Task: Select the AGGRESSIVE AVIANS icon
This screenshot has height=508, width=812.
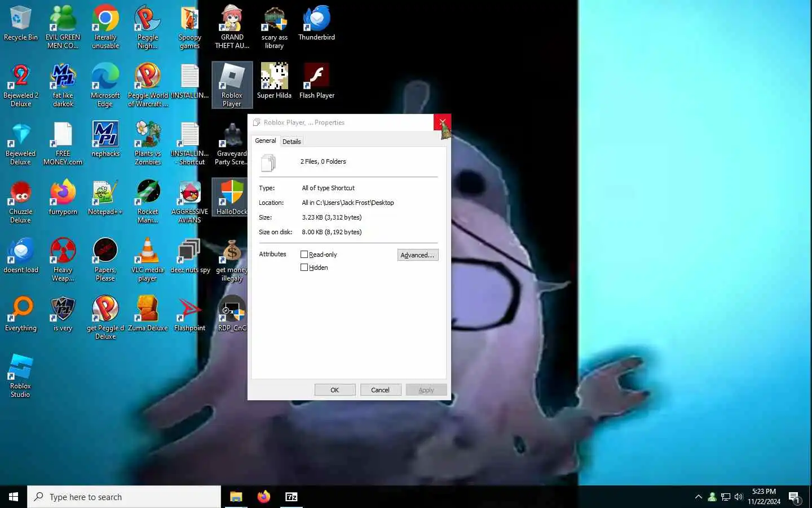Action: [x=189, y=202]
